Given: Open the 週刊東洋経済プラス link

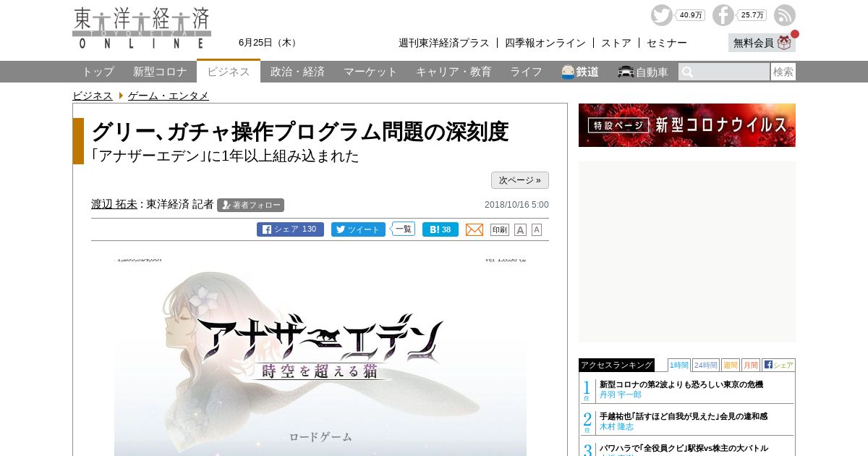Looking at the screenshot, I should [x=444, y=43].
